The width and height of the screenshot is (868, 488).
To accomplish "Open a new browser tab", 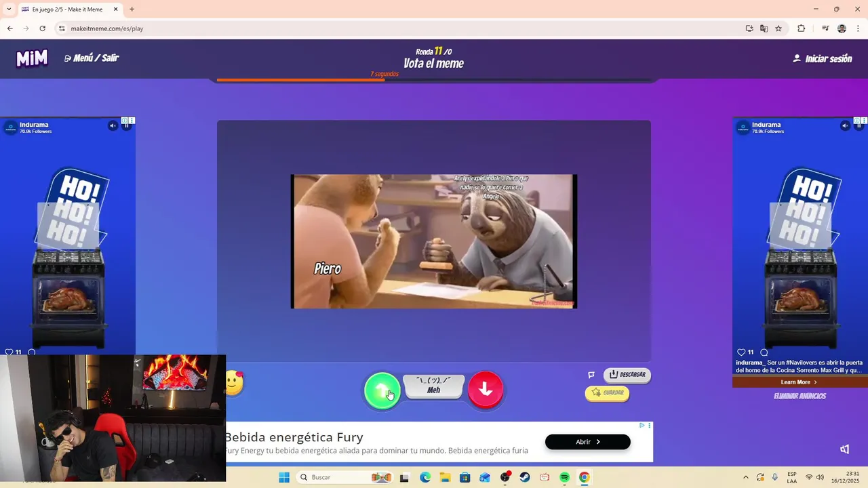I will coord(132,9).
